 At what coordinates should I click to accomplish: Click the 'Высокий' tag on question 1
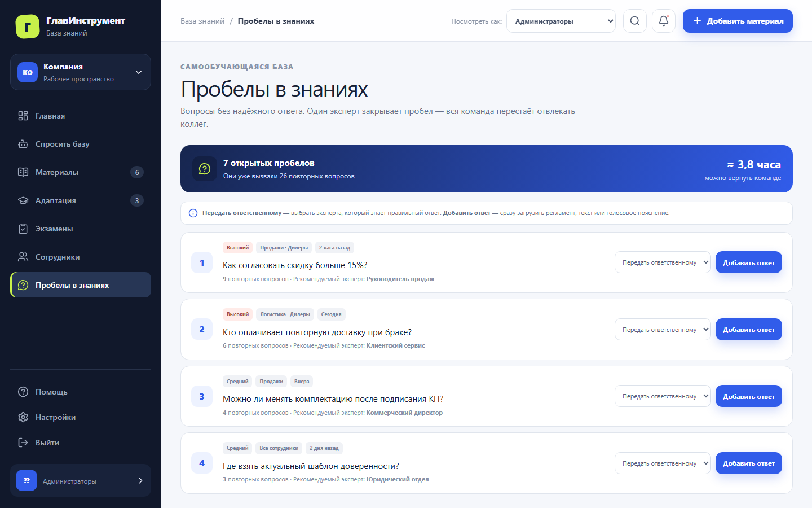pos(237,248)
